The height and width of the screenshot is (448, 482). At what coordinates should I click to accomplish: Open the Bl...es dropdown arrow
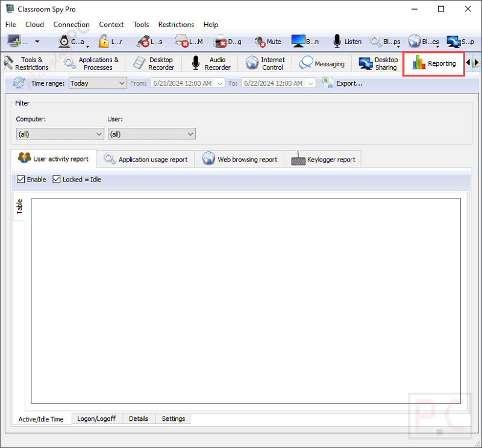(437, 46)
